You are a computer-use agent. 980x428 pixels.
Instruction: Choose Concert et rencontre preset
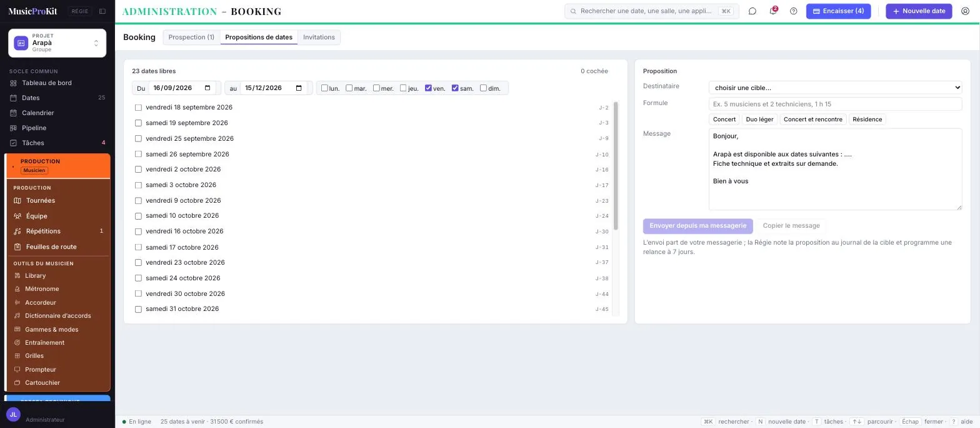click(x=812, y=120)
